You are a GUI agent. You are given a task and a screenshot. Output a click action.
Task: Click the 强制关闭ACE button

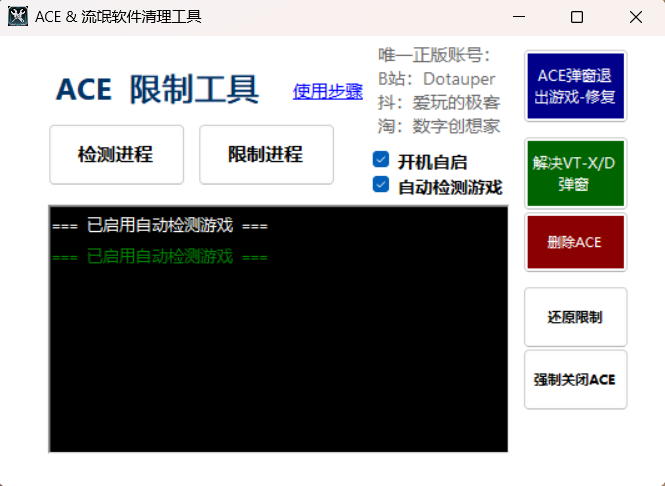(576, 380)
